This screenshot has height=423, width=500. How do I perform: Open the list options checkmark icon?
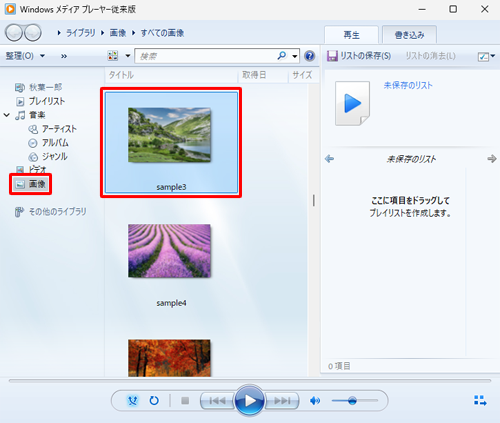483,56
